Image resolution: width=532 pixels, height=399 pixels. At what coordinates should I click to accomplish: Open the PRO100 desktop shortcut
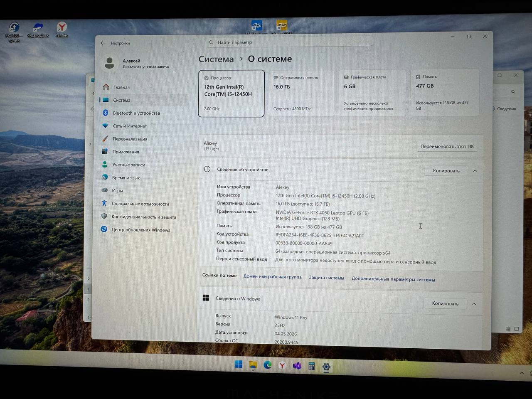[14, 32]
